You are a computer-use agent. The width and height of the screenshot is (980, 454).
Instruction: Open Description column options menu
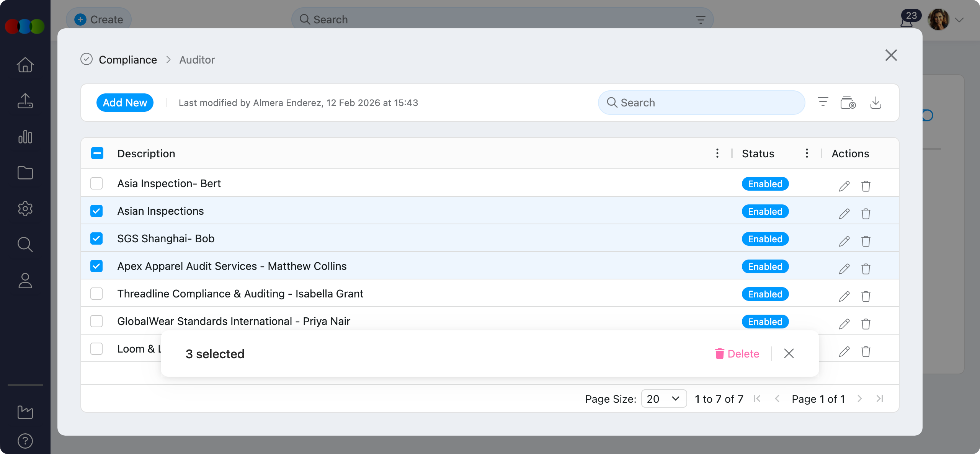pyautogui.click(x=717, y=153)
